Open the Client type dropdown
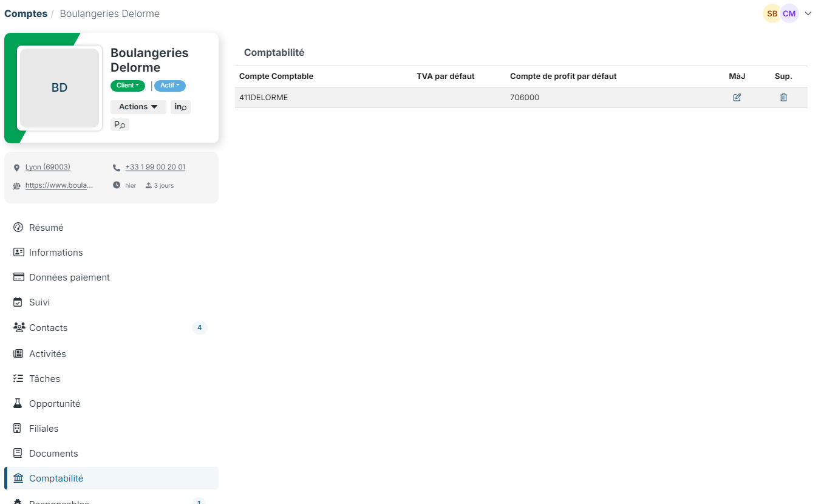 pyautogui.click(x=128, y=86)
